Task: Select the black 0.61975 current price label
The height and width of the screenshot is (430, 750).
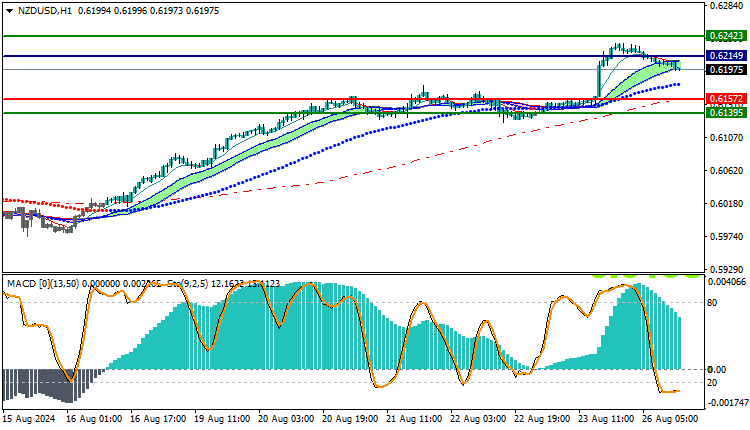Action: pyautogui.click(x=727, y=70)
